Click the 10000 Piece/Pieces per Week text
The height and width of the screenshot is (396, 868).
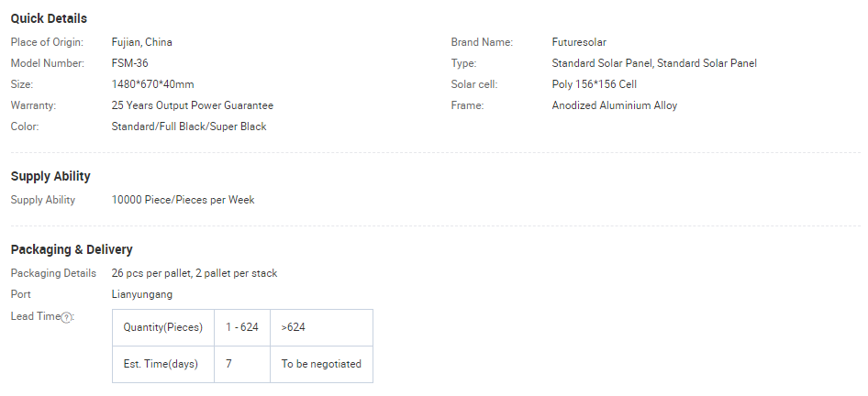point(183,200)
